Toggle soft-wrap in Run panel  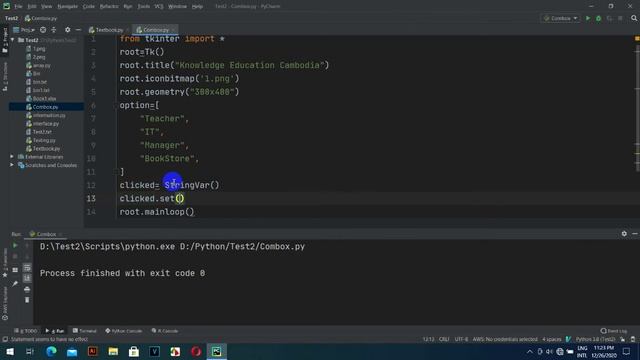pyautogui.click(x=27, y=267)
